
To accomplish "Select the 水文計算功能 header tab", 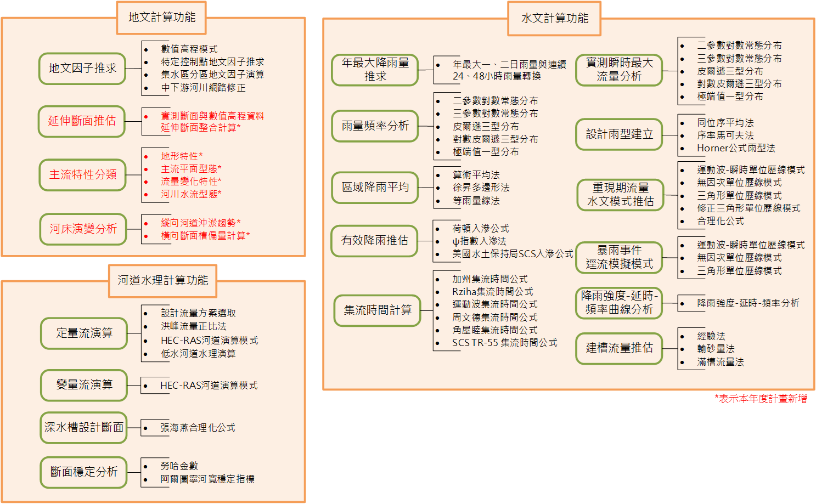I will coord(554,19).
